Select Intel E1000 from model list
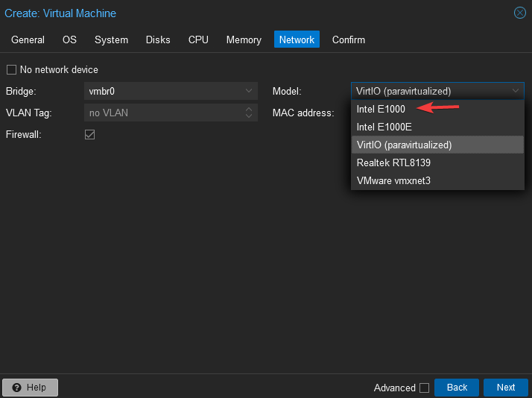532x398 pixels. tap(381, 109)
